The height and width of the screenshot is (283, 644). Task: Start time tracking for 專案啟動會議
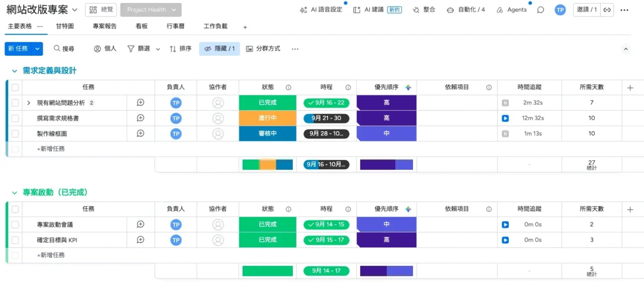(505, 225)
